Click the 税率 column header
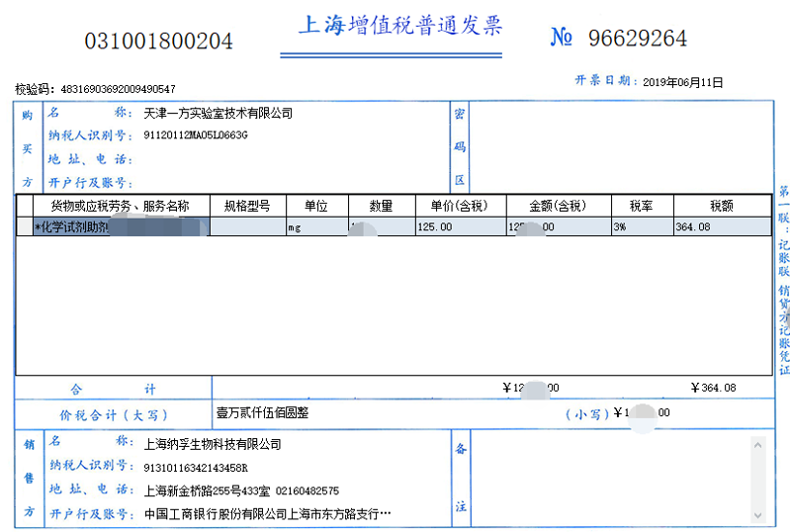 (641, 206)
